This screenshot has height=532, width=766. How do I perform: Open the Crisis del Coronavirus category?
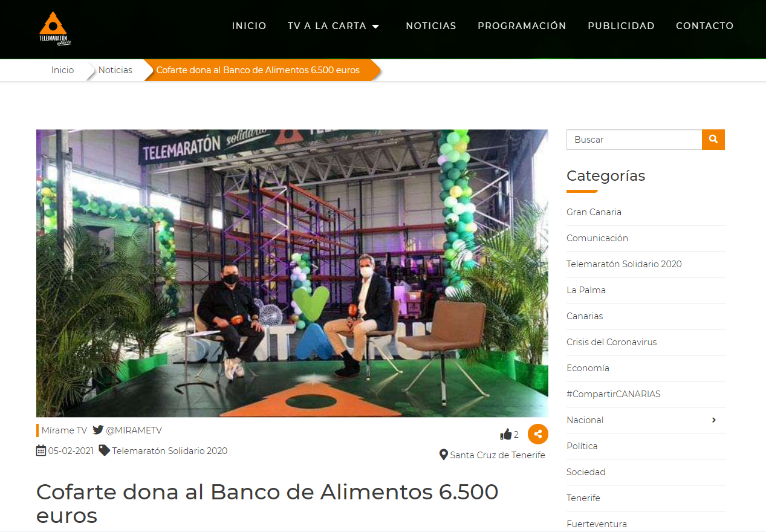612,342
